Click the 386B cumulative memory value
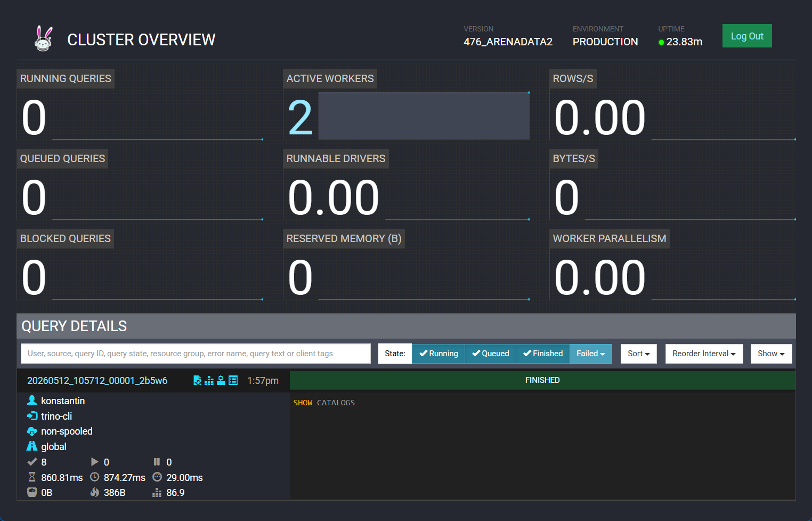Viewport: 812px width, 521px height. point(115,492)
